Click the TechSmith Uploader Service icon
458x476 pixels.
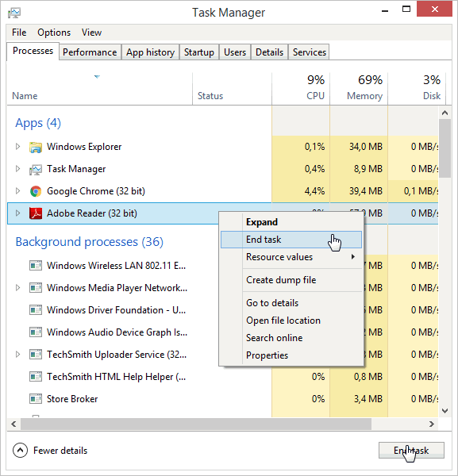pos(36,355)
